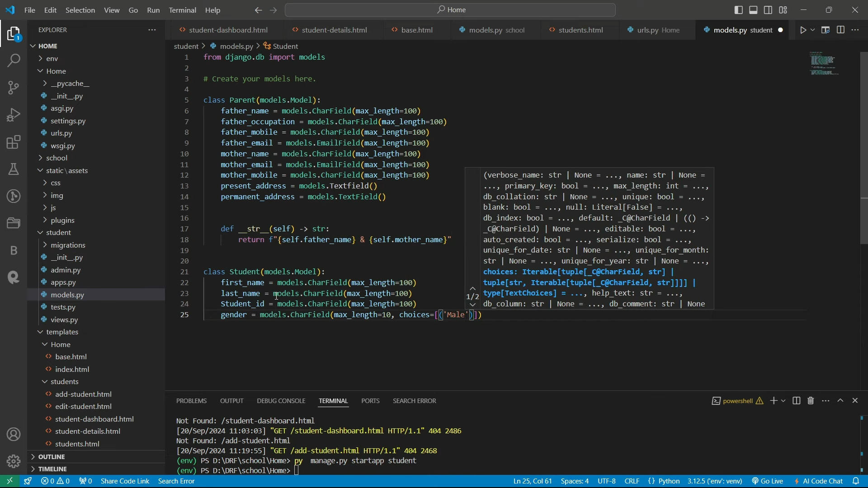Open launch profile dropdown next to plus

[x=783, y=401]
